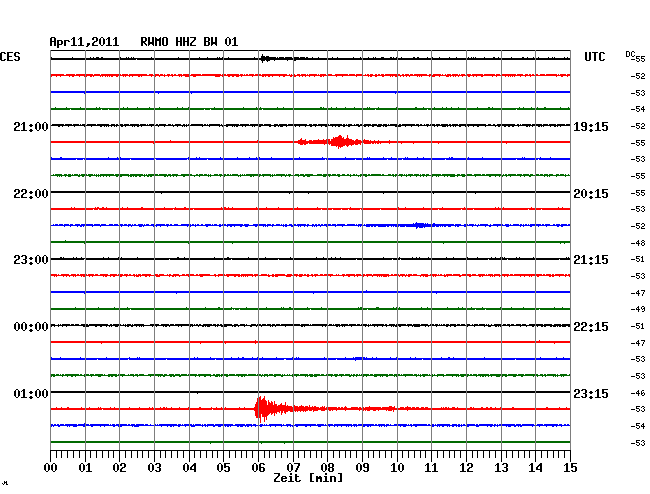Click the "21:15" UTC time label
This screenshot has width=650, height=494.
point(591,260)
